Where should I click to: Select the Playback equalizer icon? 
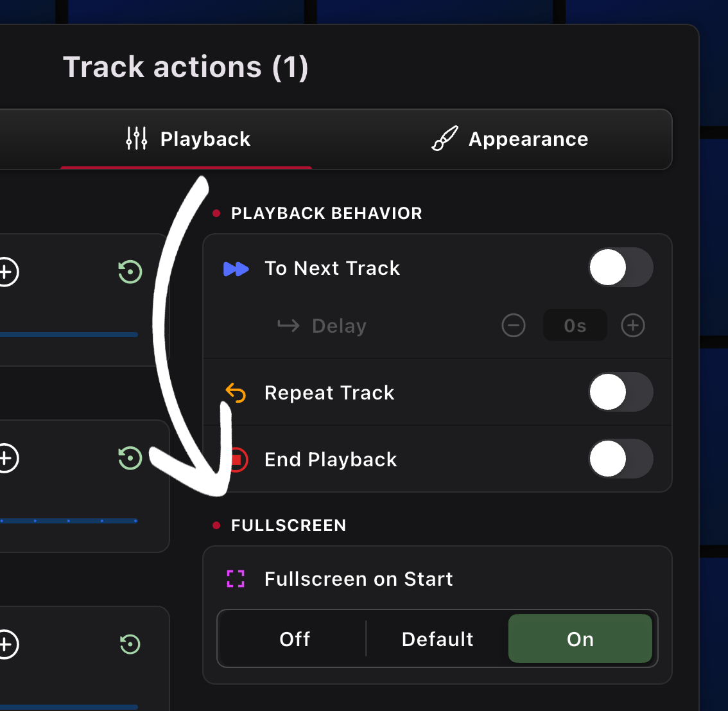click(x=136, y=139)
